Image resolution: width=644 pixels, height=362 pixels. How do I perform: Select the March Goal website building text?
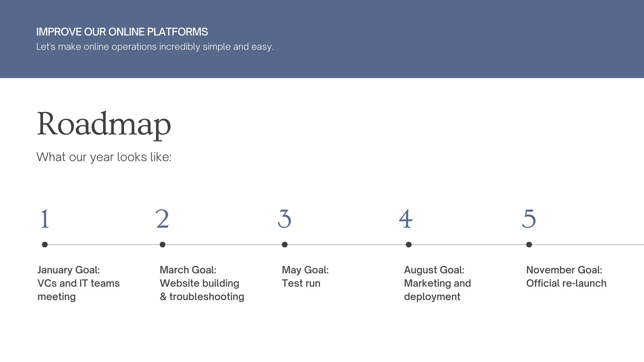click(202, 283)
